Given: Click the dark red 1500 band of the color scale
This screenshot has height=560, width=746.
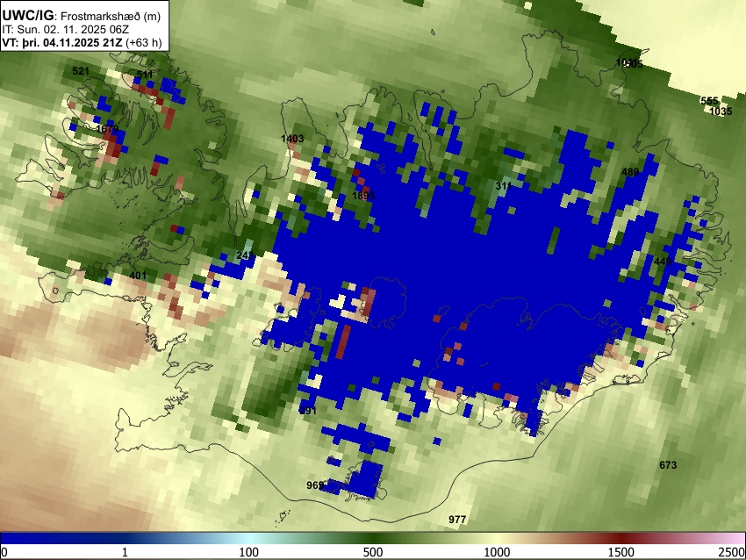Looking at the screenshot, I should point(621,538).
